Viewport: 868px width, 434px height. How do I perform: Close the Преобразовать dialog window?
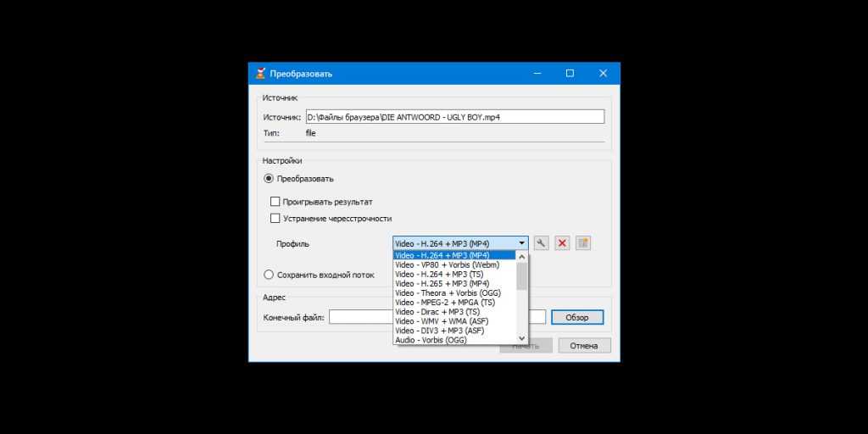point(603,74)
